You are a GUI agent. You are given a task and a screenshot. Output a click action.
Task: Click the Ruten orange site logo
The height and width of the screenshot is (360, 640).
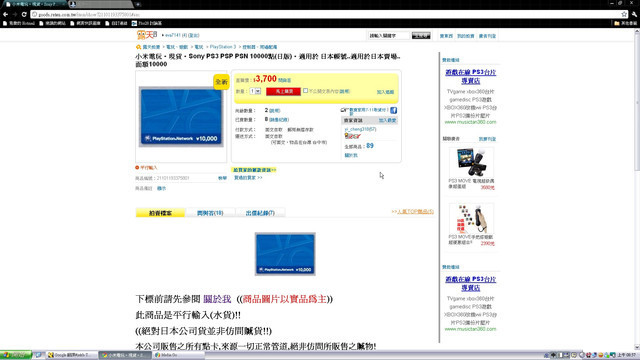[x=147, y=35]
